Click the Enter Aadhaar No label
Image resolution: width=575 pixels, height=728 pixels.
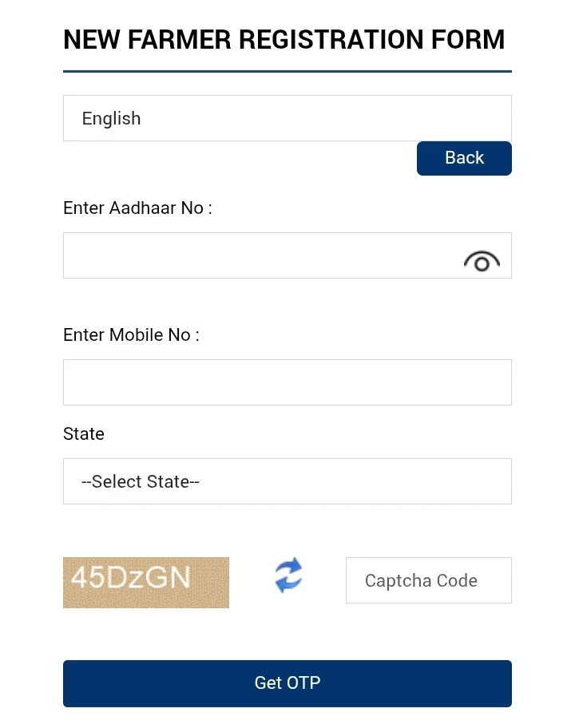tap(137, 208)
